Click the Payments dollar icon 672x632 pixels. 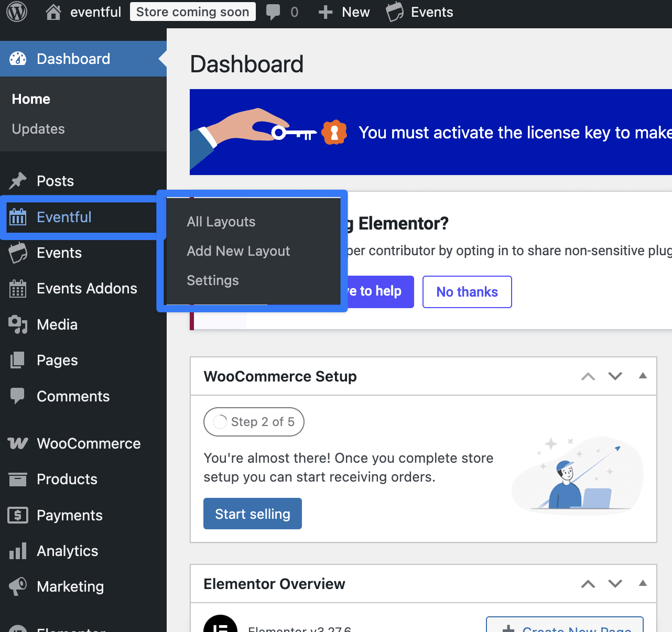(x=18, y=515)
